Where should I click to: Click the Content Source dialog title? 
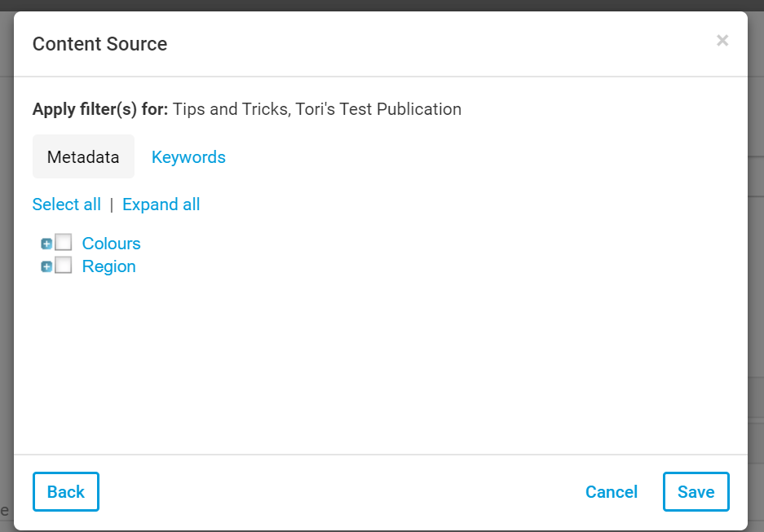point(99,44)
